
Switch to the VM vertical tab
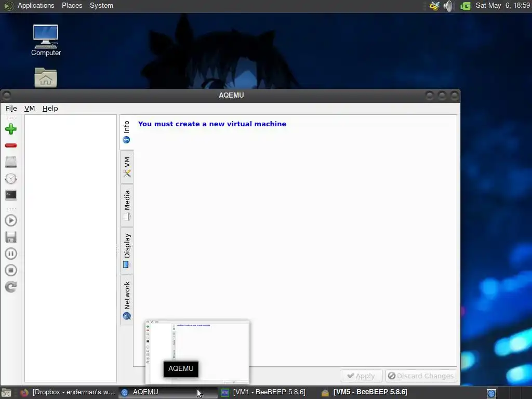pos(127,167)
